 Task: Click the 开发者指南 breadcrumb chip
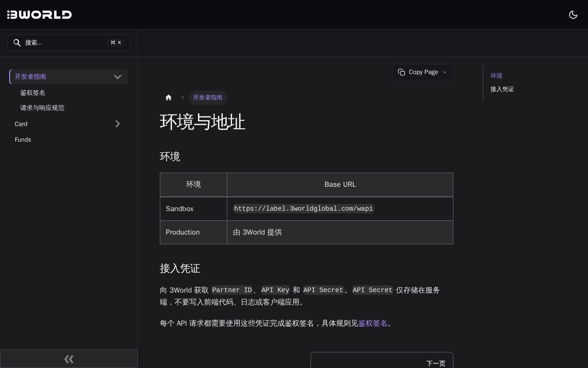(x=208, y=98)
